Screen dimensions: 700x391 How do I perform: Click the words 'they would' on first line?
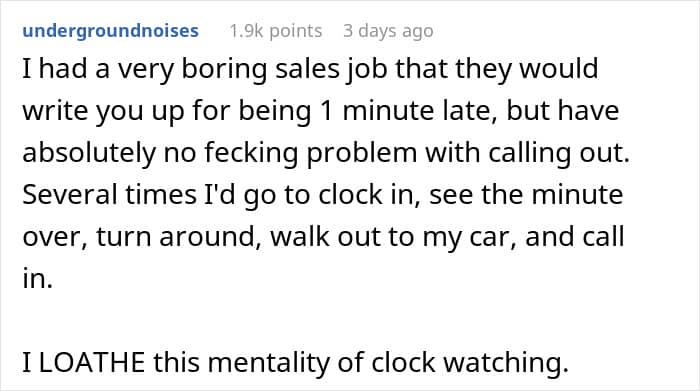pos(527,69)
